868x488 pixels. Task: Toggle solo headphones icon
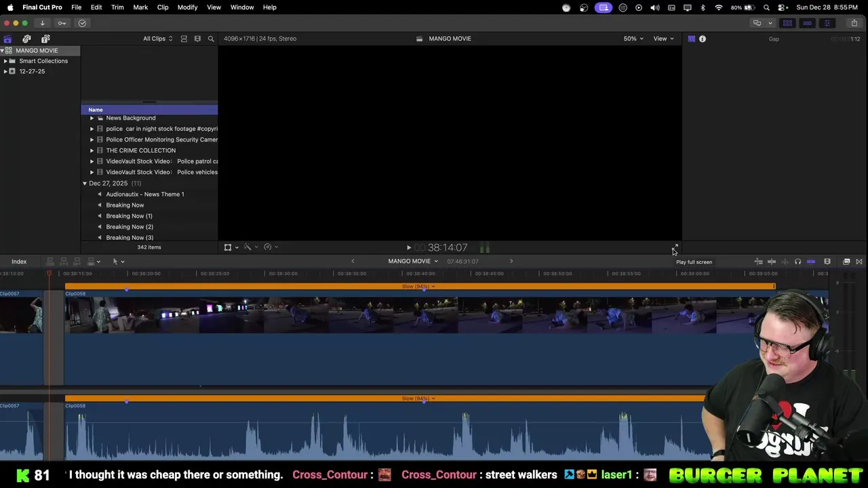pos(798,262)
